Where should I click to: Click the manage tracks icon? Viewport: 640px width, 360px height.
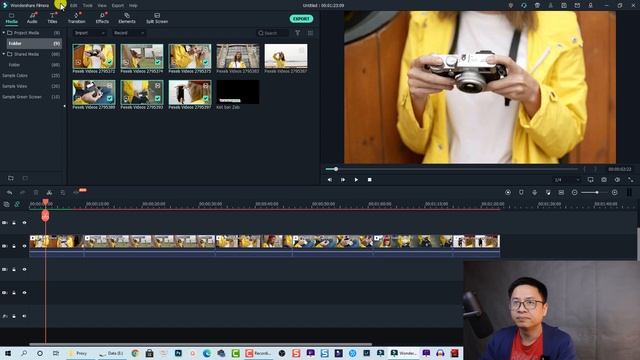(6, 204)
